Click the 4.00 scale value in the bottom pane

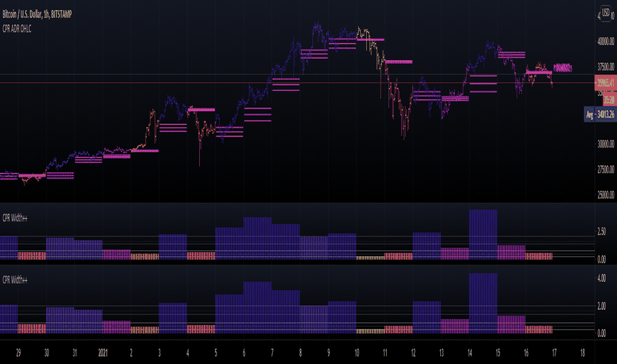click(601, 278)
